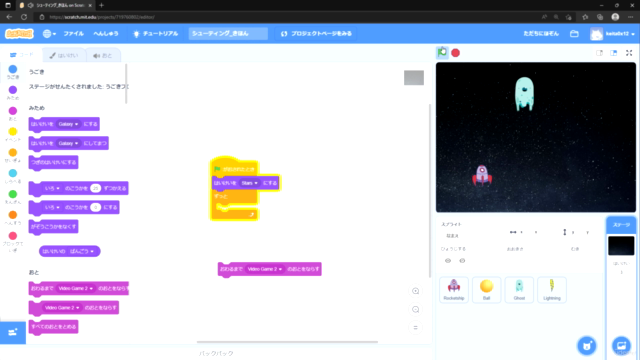Viewport: 640px width, 360px height.
Task: Click the green flag to run project
Action: pos(442,53)
